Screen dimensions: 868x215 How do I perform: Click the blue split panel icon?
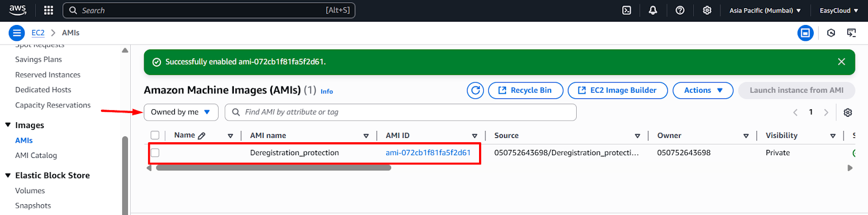[806, 33]
